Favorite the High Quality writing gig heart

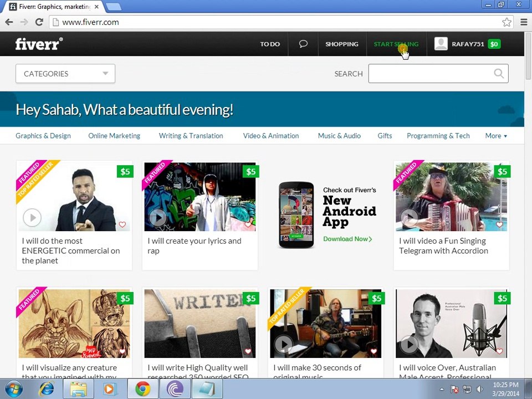tap(248, 351)
